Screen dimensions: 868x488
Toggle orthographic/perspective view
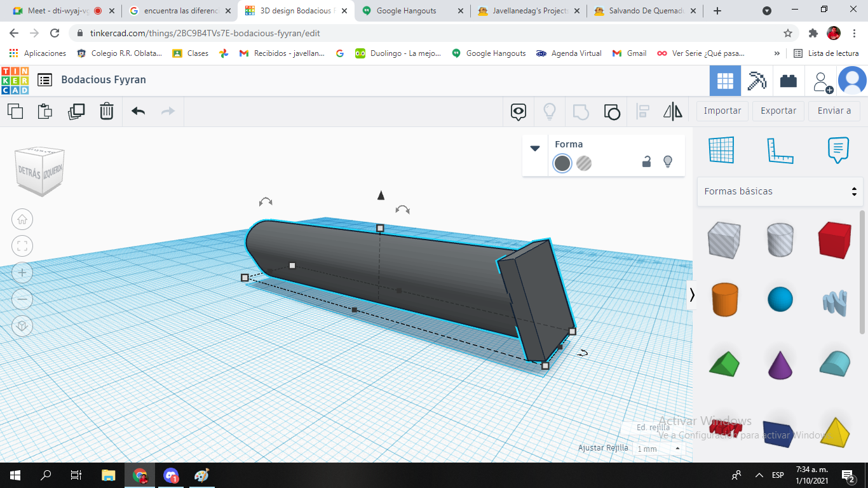pos(22,326)
